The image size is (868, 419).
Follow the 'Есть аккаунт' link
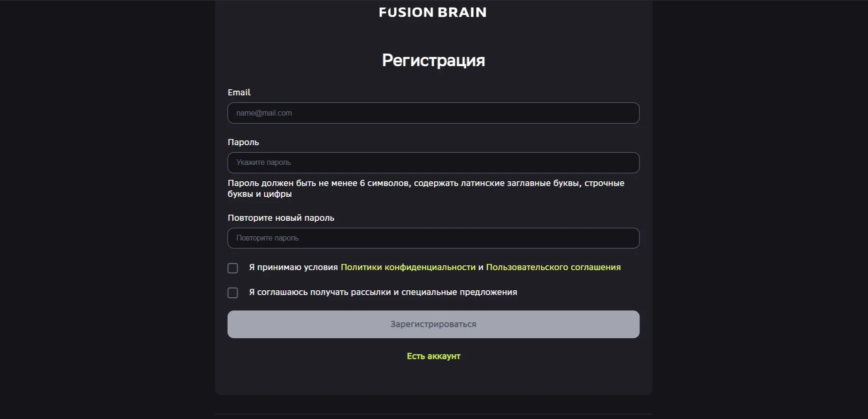click(433, 356)
